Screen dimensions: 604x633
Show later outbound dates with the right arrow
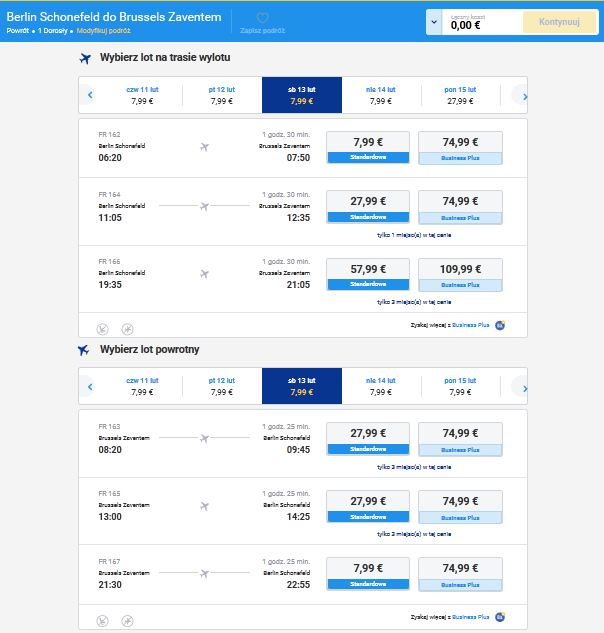click(524, 96)
